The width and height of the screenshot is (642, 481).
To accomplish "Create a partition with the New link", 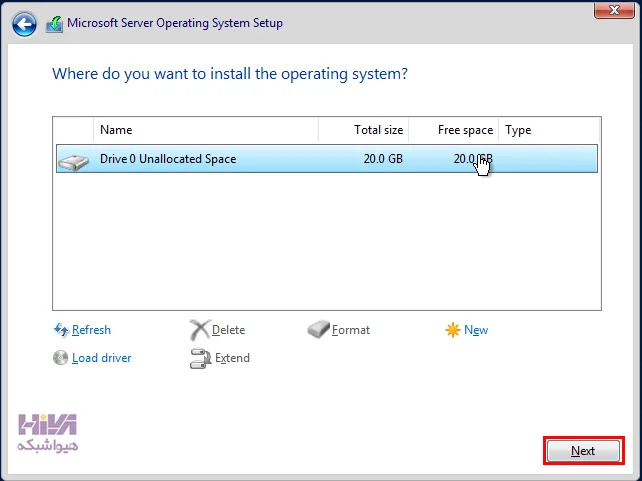I will [x=476, y=330].
